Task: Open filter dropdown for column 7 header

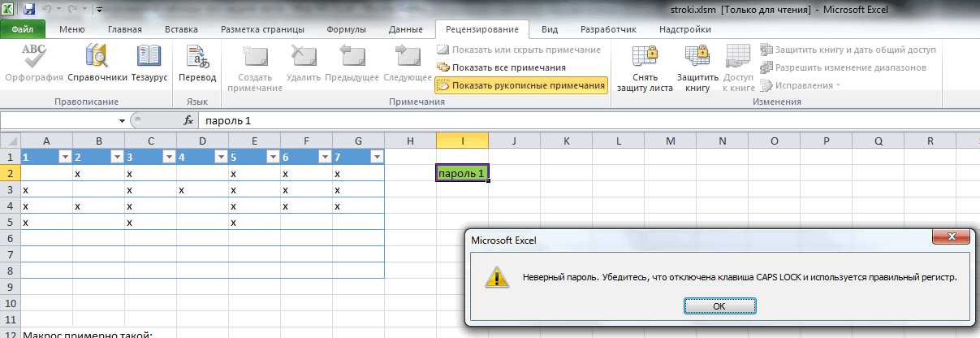Action: click(x=376, y=157)
